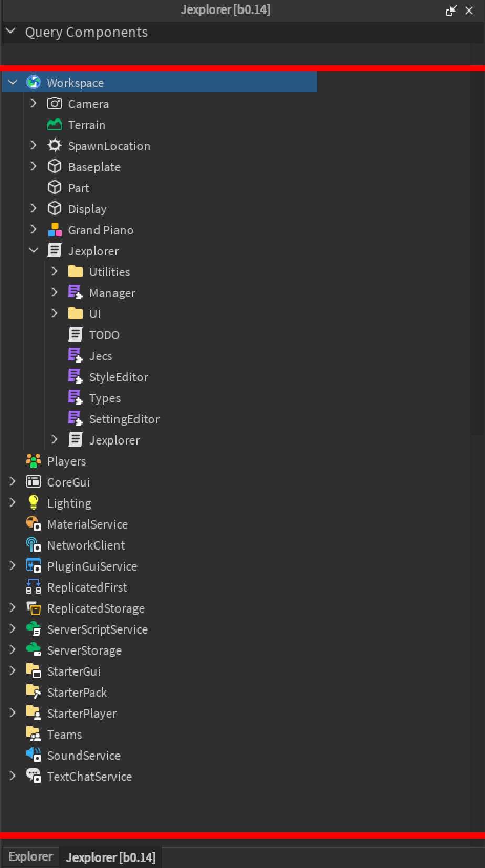This screenshot has height=868, width=485.
Task: Click the Players service icon
Action: [34, 461]
